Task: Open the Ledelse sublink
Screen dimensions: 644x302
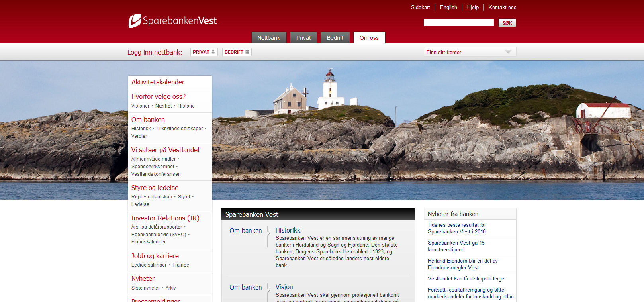Action: tap(141, 204)
